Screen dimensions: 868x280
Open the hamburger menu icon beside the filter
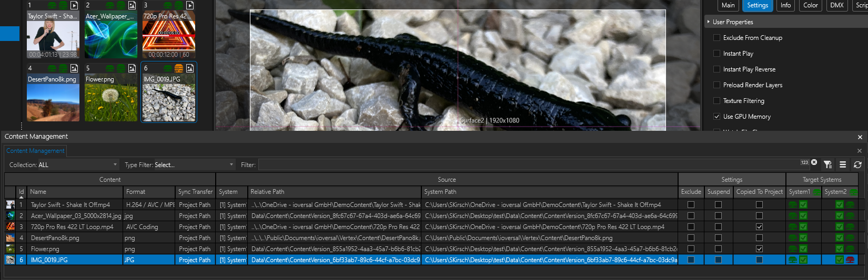pyautogui.click(x=843, y=165)
